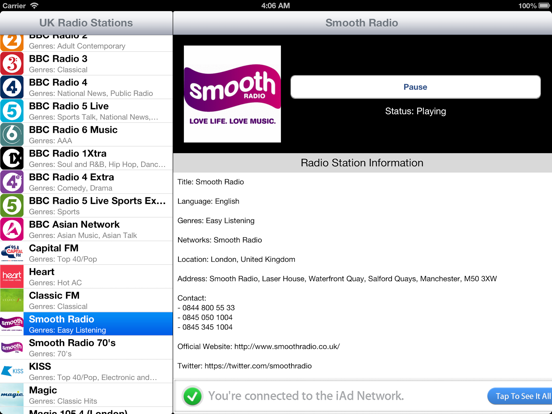The width and height of the screenshot is (552, 414).
Task: Tap phone number 0845 345 1004
Action: click(x=207, y=327)
